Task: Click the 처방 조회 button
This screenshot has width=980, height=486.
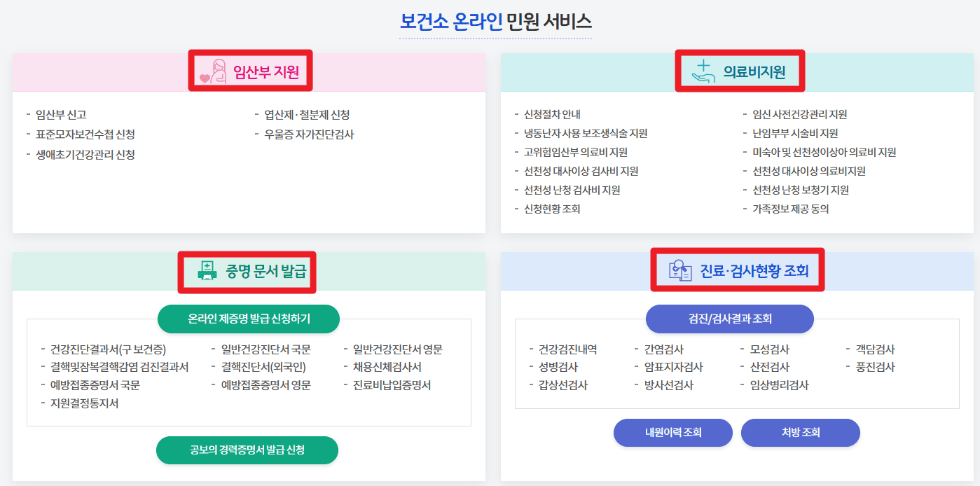Action: pyautogui.click(x=800, y=433)
